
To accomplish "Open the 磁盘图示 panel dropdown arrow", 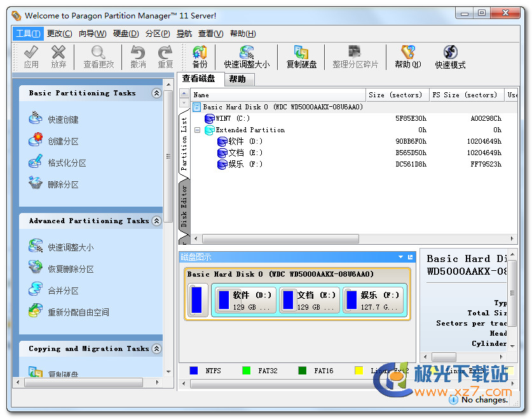I will [x=400, y=257].
